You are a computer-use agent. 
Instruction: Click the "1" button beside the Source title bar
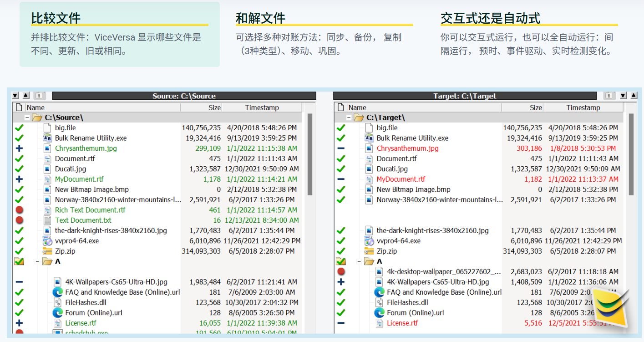point(39,96)
